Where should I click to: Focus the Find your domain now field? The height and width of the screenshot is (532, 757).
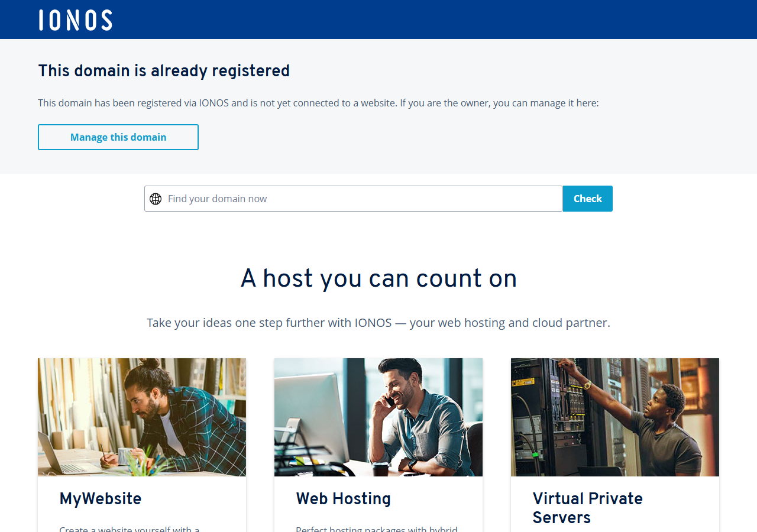(354, 199)
